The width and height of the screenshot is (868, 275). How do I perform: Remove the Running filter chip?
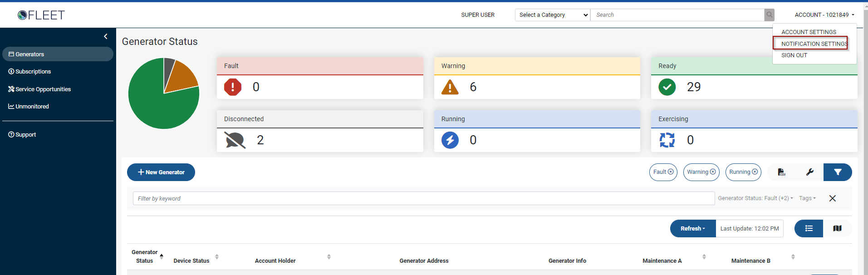point(755,172)
